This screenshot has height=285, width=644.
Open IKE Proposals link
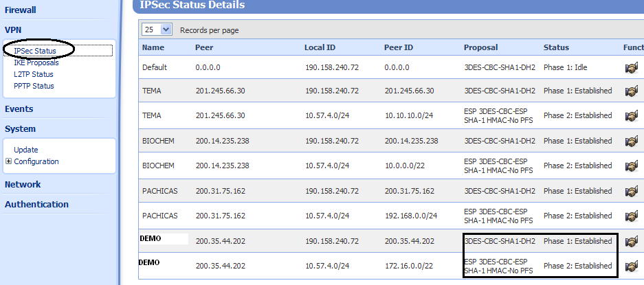pyautogui.click(x=36, y=62)
